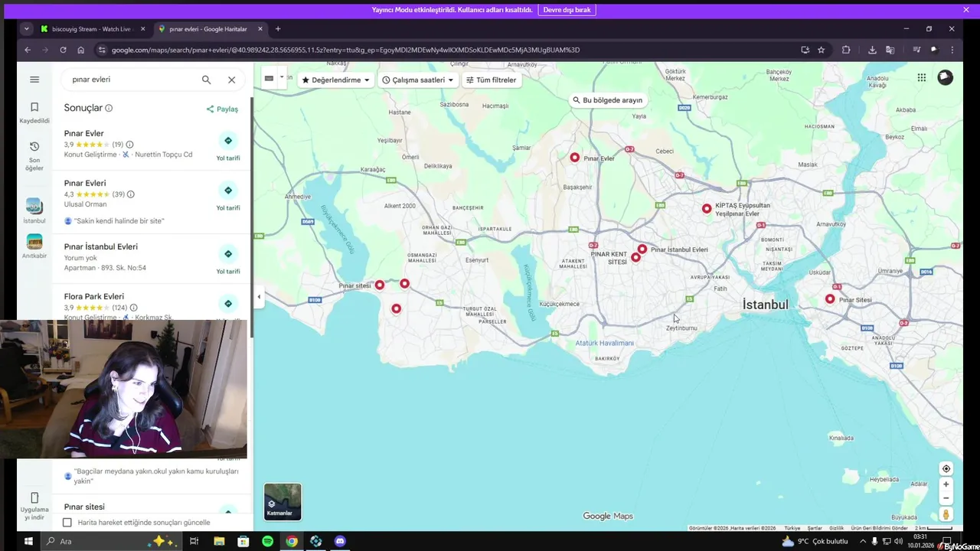The image size is (980, 551).
Task: Go back in browser
Action: click(x=28, y=50)
